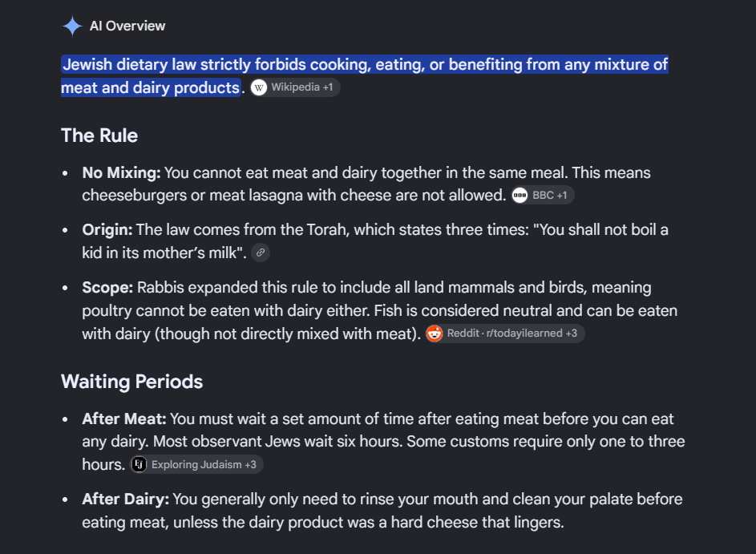Click the AI Overview sparkle icon
The image size is (756, 554).
tap(72, 26)
